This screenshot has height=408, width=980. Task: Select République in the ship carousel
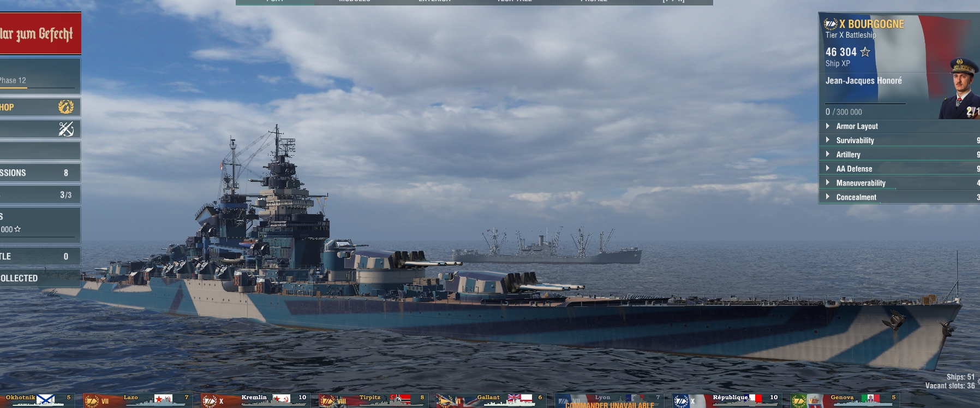click(x=727, y=400)
